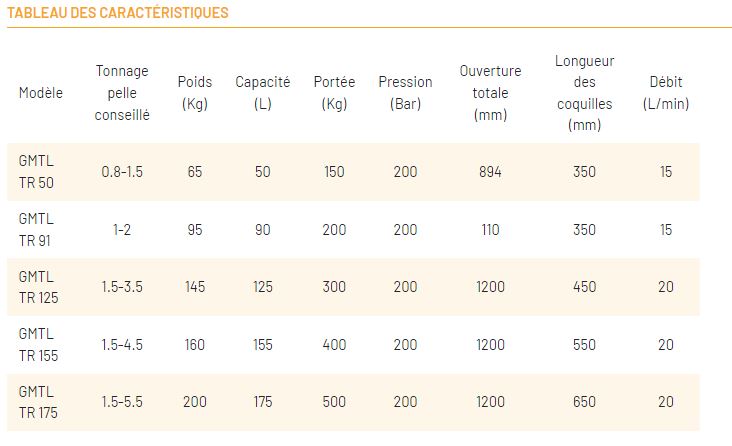The height and width of the screenshot is (446, 732).
Task: Select the Ouverture totale (mm) header
Action: (490, 93)
